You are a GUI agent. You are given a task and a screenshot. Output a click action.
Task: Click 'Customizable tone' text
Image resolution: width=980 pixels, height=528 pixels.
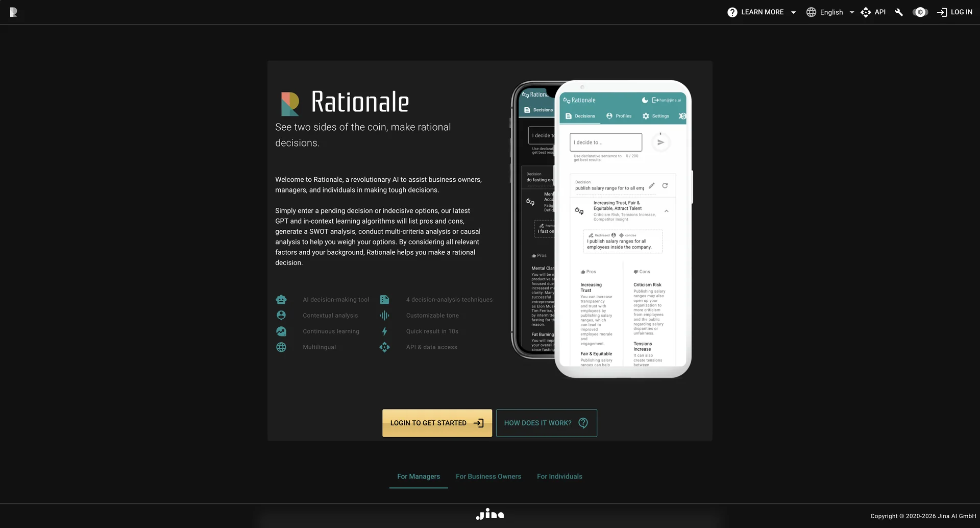(x=432, y=316)
